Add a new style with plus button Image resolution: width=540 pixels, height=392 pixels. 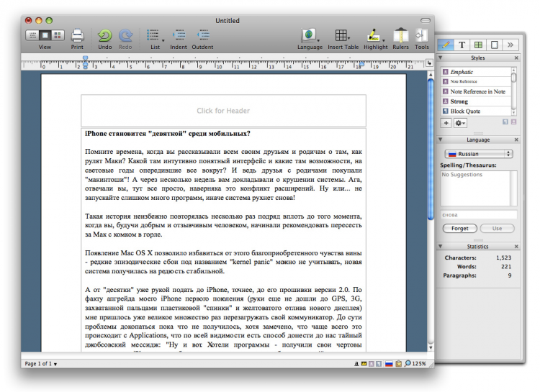coord(446,123)
